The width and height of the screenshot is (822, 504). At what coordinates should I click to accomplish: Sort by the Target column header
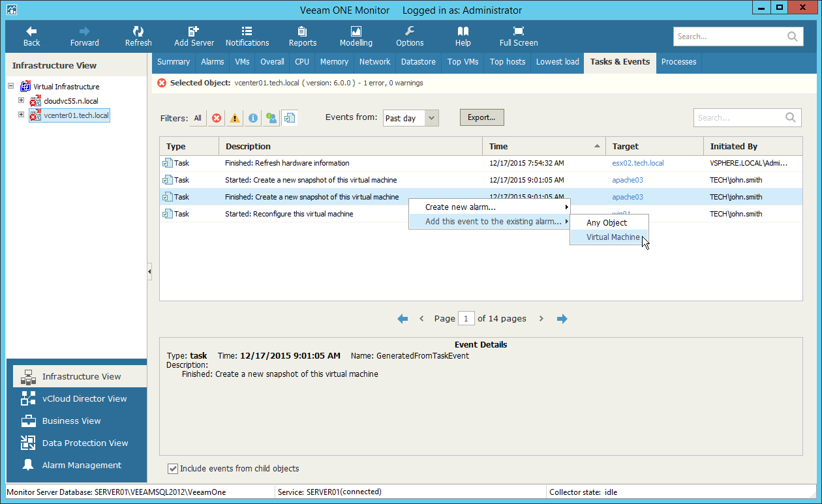655,147
